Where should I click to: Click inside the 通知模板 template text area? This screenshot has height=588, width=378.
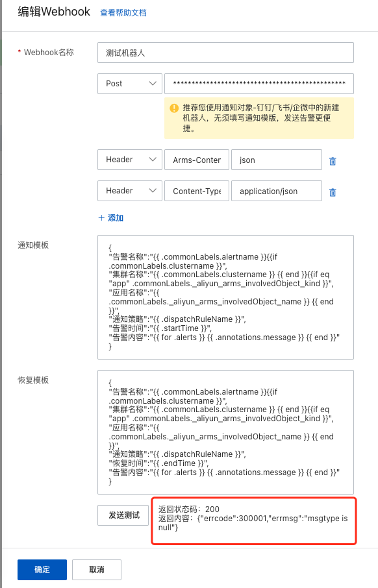pyautogui.click(x=225, y=297)
